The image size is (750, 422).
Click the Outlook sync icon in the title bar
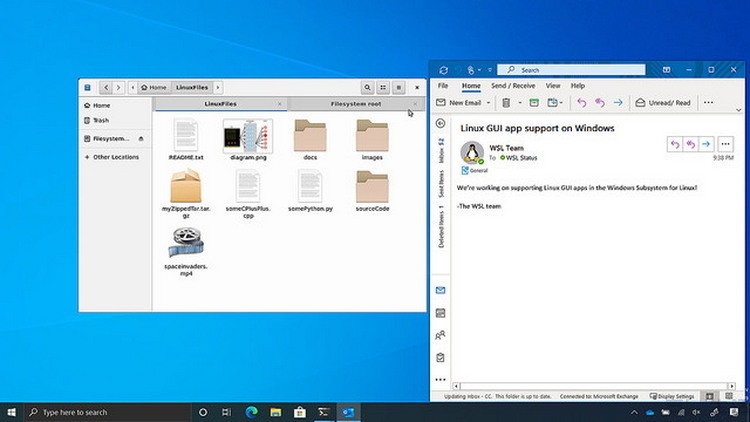pos(443,70)
